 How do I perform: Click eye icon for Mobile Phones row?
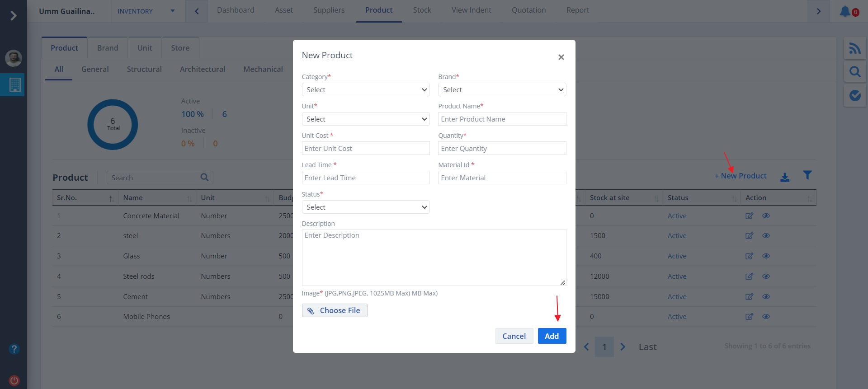[766, 317]
